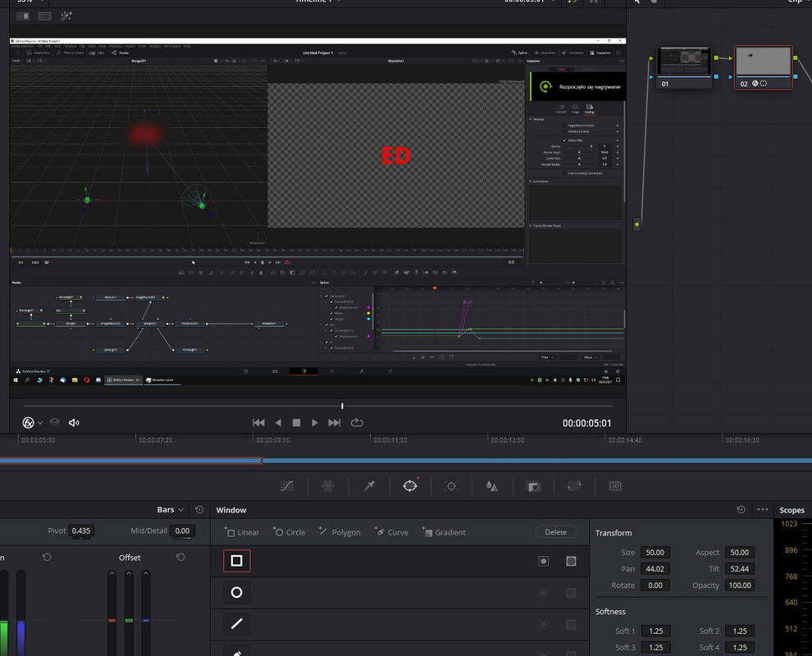812x656 pixels.
Task: Select the pen curve window preset
Action: click(237, 651)
